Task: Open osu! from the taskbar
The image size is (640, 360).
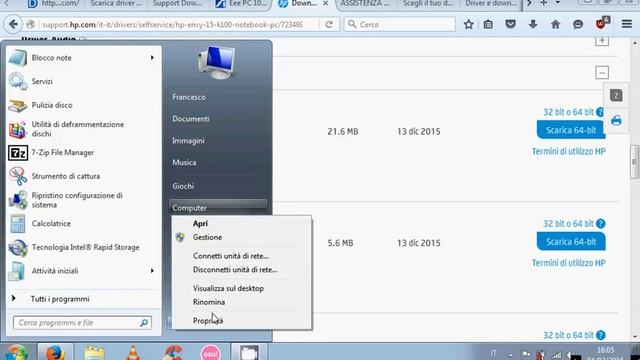Action: (211, 353)
